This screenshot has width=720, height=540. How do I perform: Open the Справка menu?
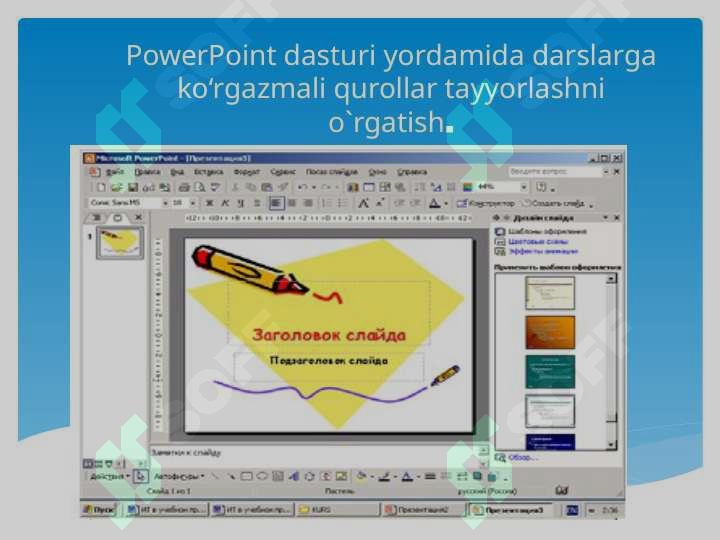(412, 172)
